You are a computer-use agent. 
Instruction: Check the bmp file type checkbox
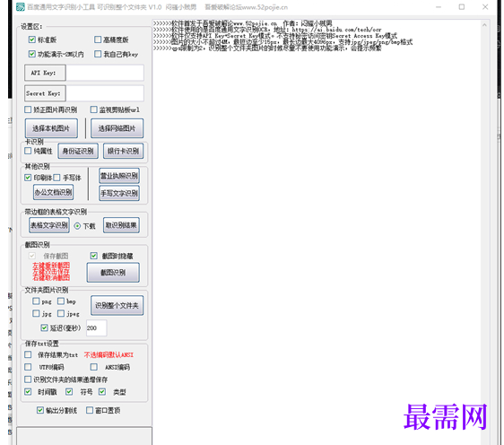coord(61,301)
